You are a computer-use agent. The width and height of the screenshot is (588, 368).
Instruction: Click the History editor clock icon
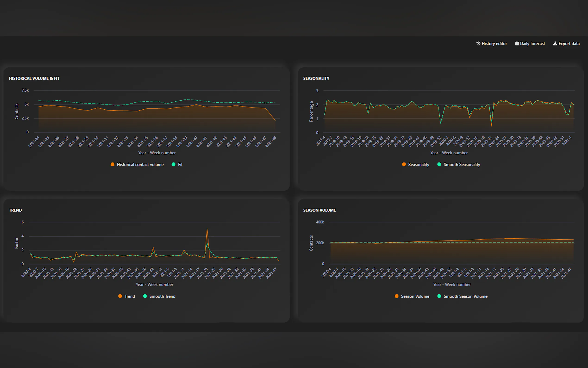[x=478, y=44]
